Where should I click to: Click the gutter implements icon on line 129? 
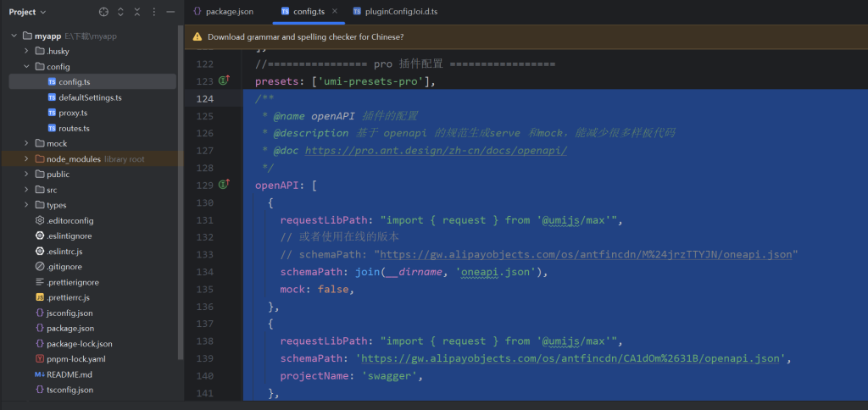pos(224,185)
